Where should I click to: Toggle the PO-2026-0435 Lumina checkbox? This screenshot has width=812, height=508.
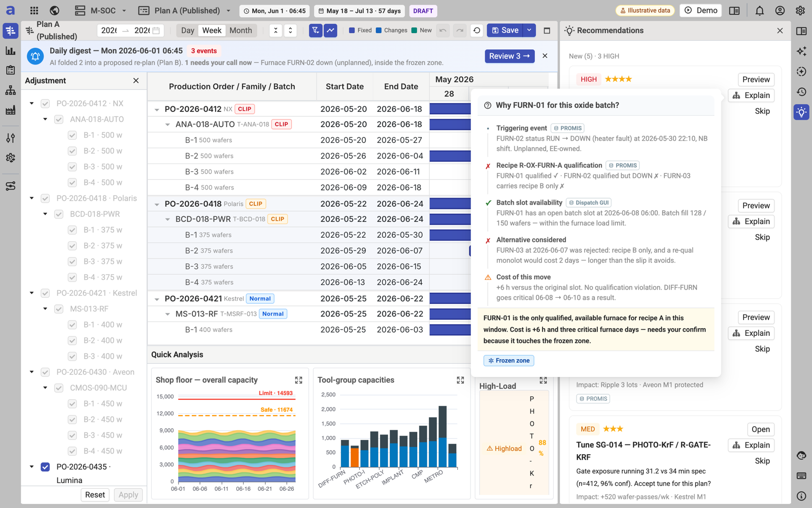pos(45,467)
